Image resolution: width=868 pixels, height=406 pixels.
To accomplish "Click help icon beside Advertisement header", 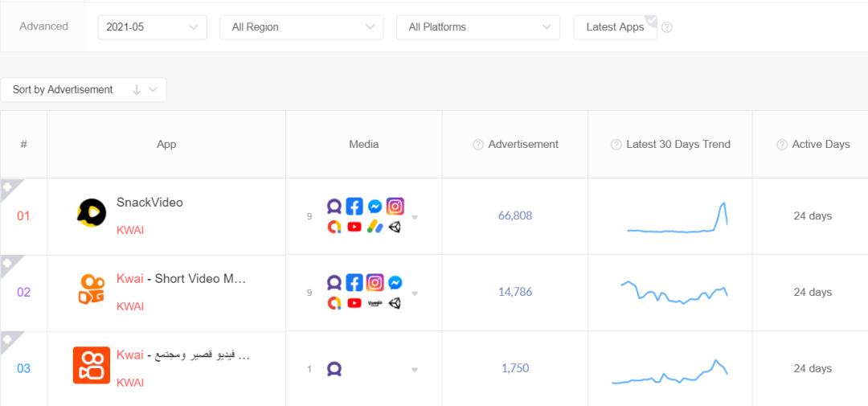I will [x=477, y=145].
